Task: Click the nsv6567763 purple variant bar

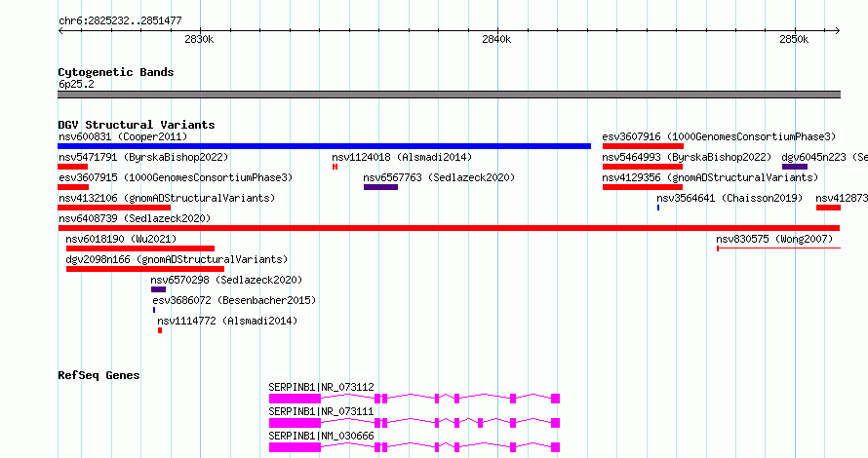Action: pyautogui.click(x=381, y=187)
